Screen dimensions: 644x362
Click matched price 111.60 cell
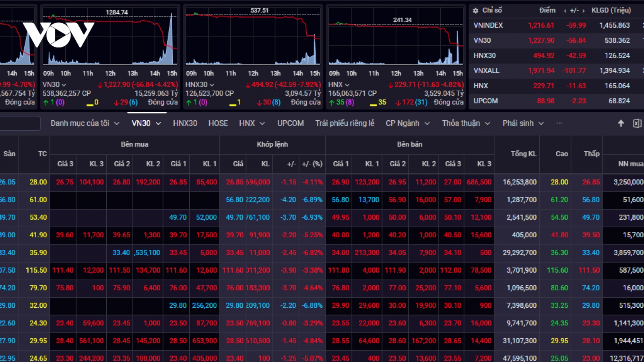pyautogui.click(x=233, y=270)
